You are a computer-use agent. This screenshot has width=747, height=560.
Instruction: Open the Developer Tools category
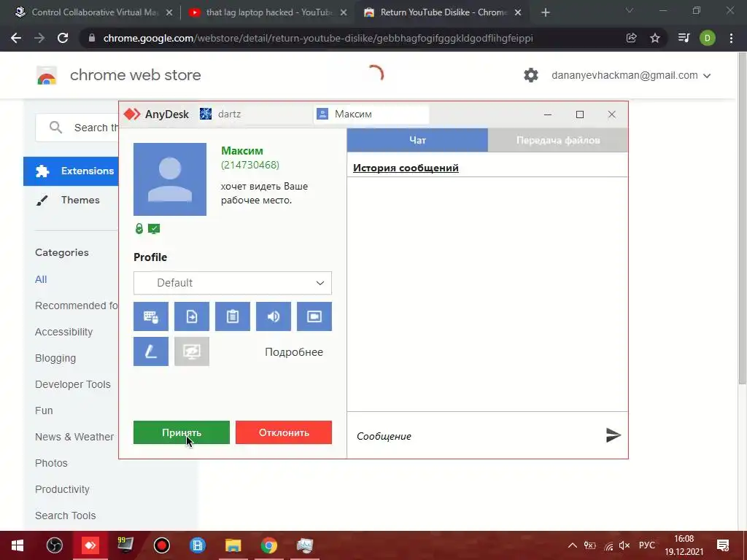(72, 384)
